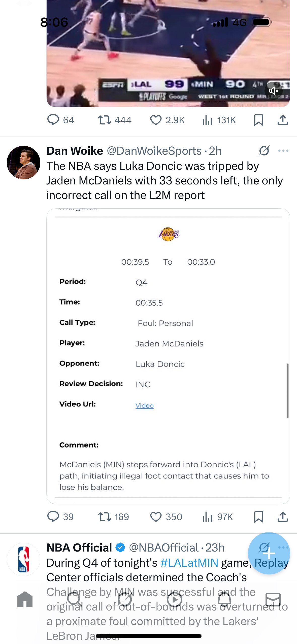The image size is (297, 644).
Task: Repost Dan Woike's tweet with 169 reposts
Action: (x=113, y=517)
